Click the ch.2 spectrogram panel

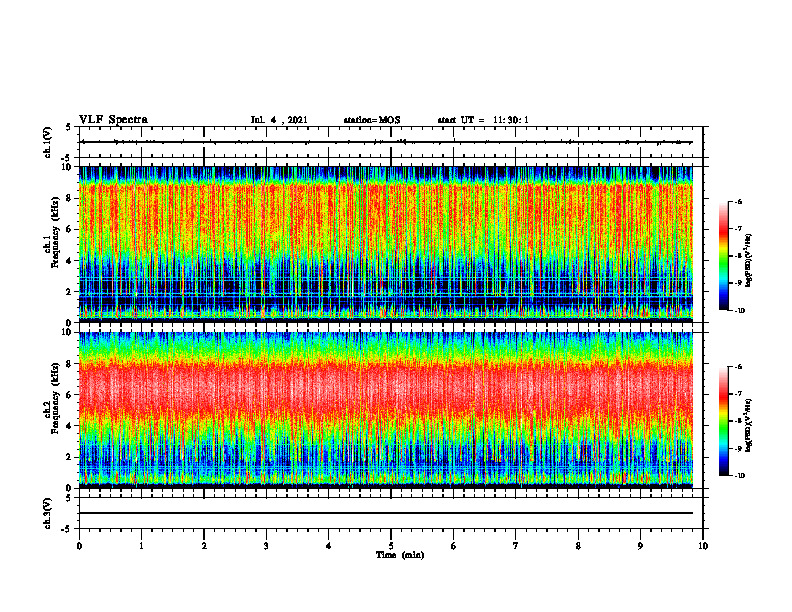click(x=386, y=410)
